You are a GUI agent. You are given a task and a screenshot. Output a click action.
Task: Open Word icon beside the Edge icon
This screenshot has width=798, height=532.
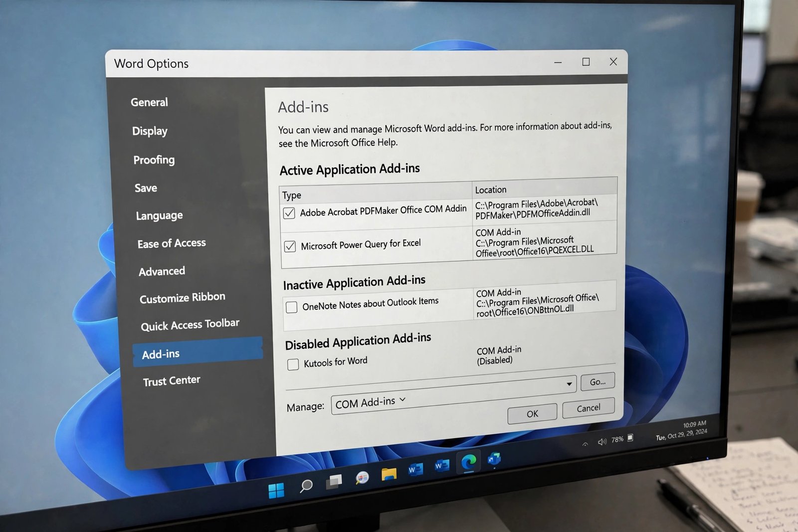(x=441, y=465)
